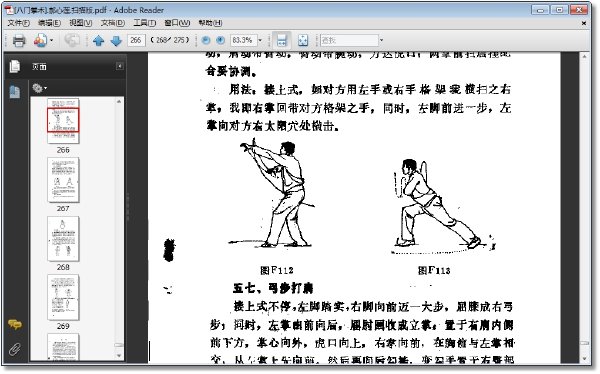The height and width of the screenshot is (374, 600).
Task: Click the page count text (268 / 275)
Action: click(x=170, y=40)
